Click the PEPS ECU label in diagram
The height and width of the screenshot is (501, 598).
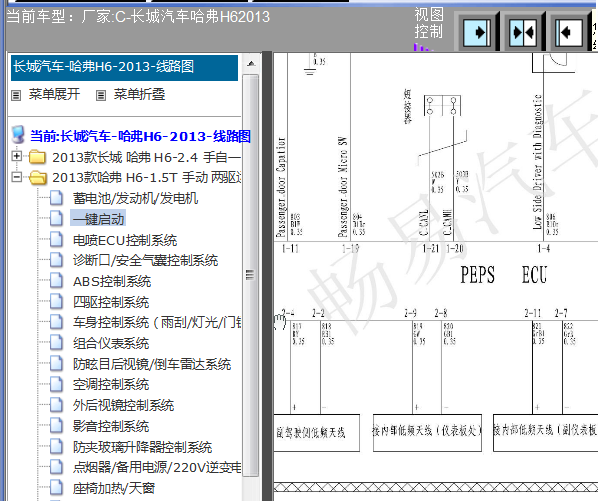(x=503, y=275)
